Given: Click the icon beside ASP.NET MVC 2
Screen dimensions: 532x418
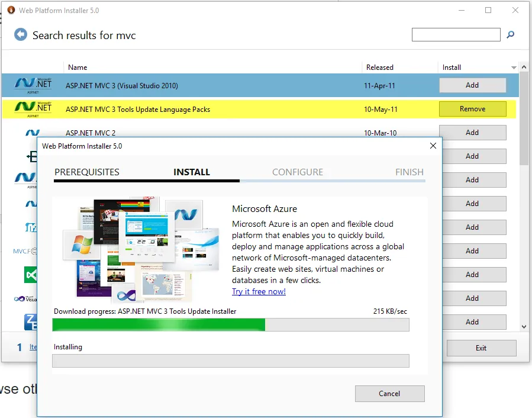Looking at the screenshot, I should pyautogui.click(x=33, y=133).
